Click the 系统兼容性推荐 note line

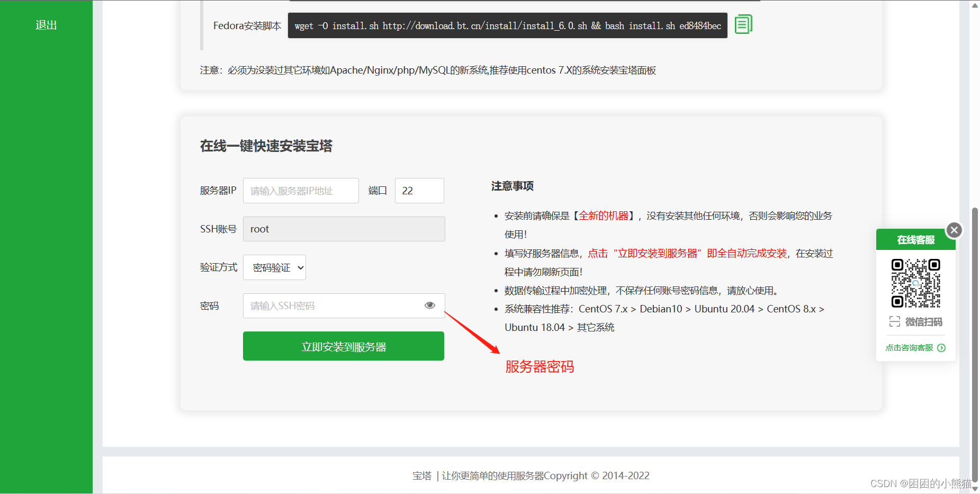pos(664,318)
